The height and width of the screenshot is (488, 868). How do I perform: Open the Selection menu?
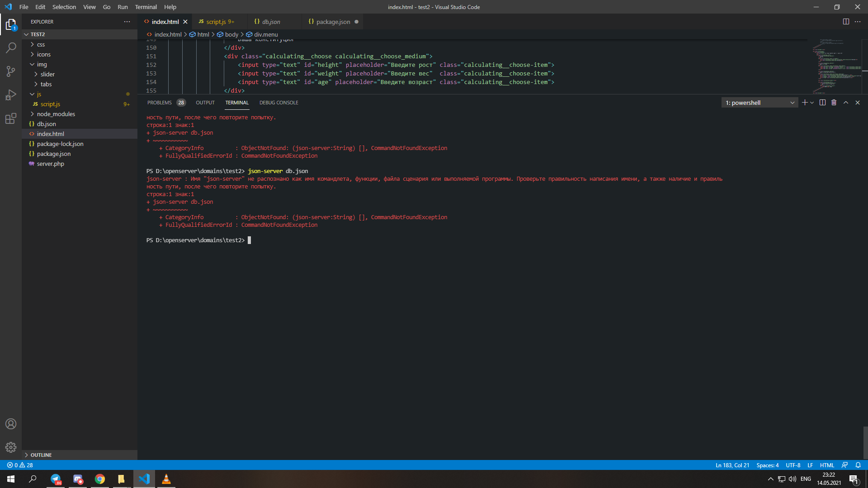click(x=64, y=7)
